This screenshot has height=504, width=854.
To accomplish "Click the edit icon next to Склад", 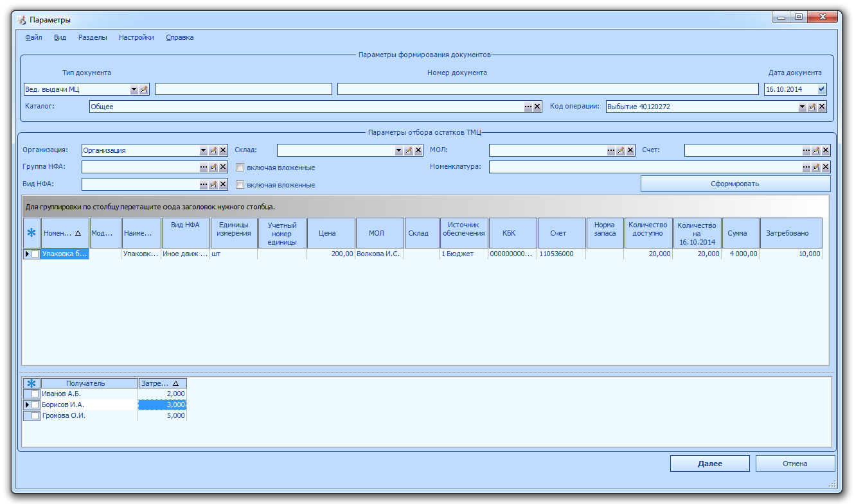I will 409,150.
